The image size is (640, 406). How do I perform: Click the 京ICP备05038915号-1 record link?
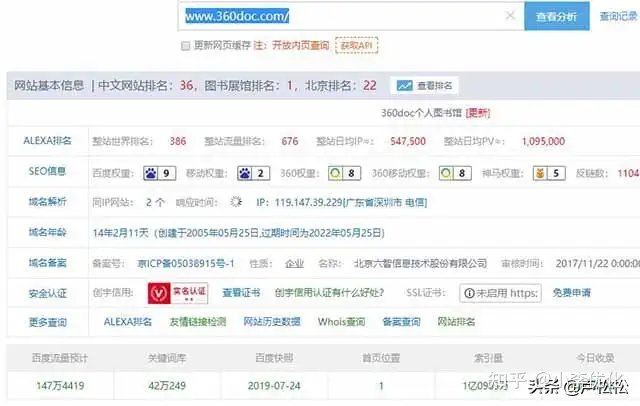186,264
